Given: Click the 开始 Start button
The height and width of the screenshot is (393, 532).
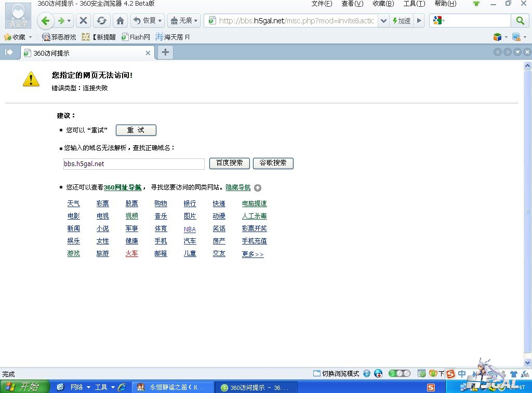Looking at the screenshot, I should coord(24,387).
